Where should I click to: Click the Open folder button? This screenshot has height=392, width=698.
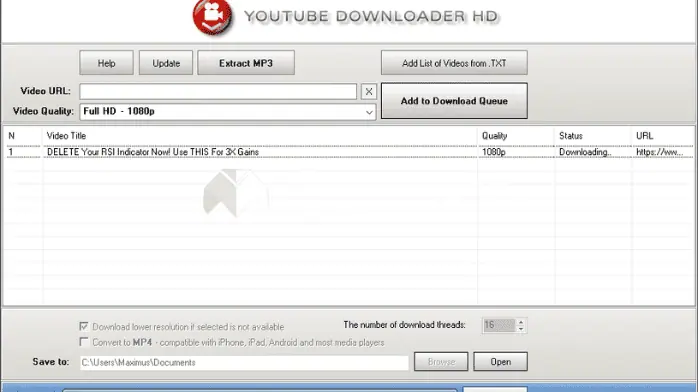pos(500,362)
